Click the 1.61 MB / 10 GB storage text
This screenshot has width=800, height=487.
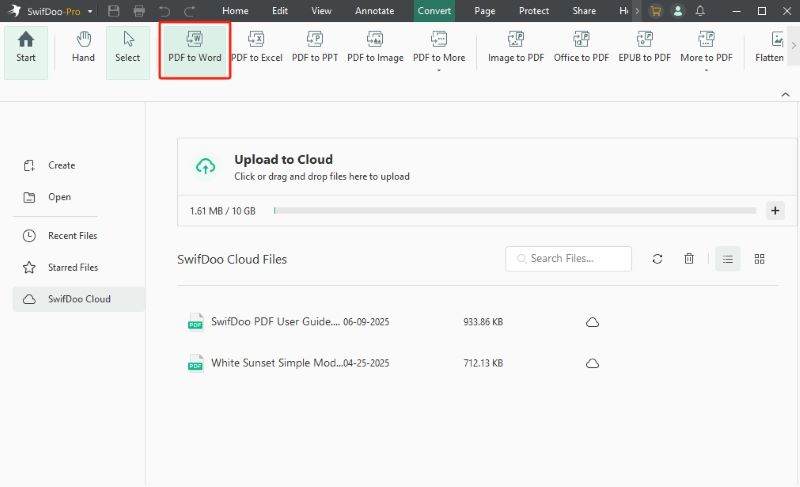coord(222,211)
